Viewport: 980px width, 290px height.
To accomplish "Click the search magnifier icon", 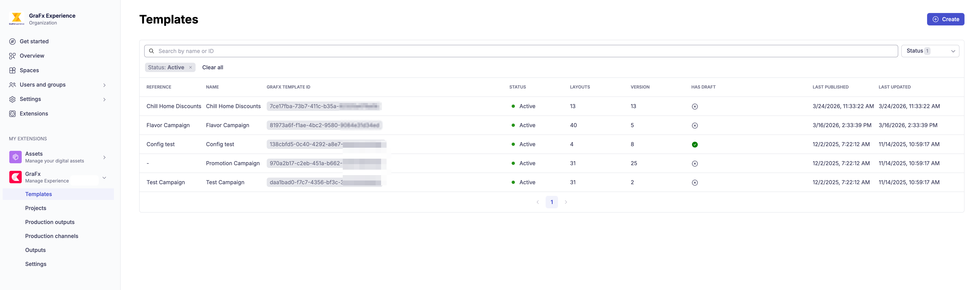I will [x=151, y=51].
